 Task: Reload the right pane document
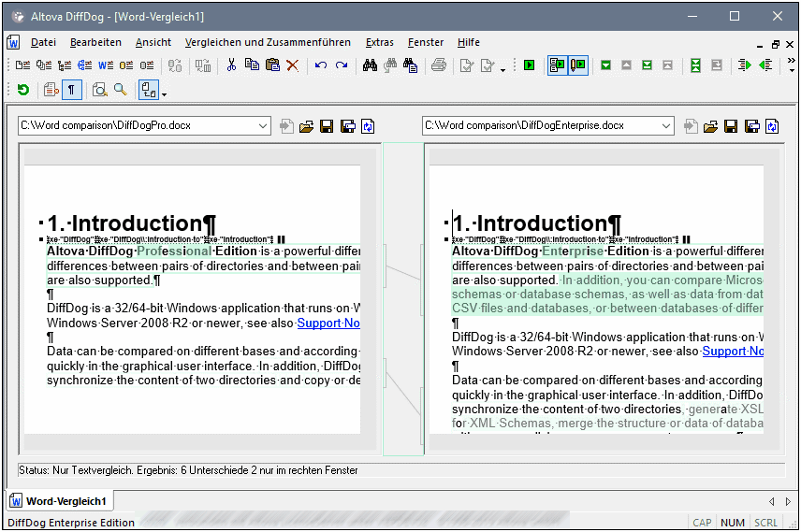pos(772,126)
